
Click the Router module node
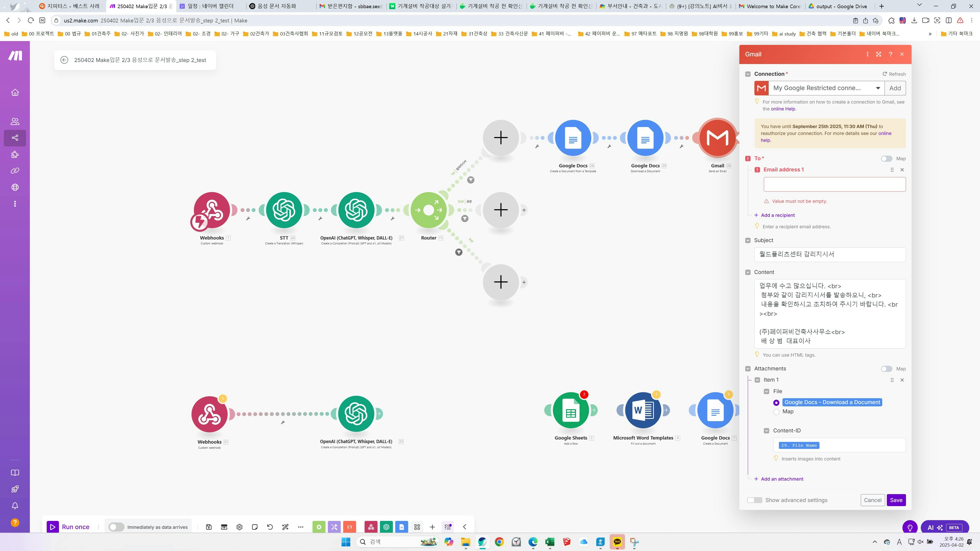point(428,210)
